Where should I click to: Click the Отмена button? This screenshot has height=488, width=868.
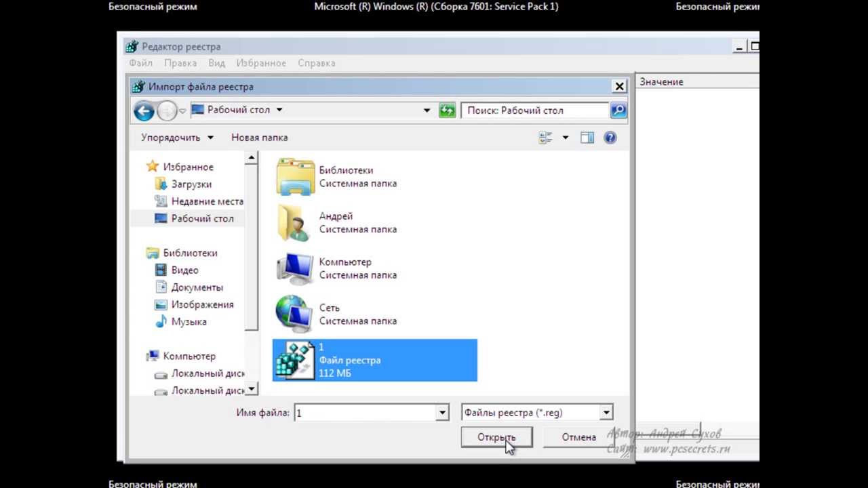tap(579, 437)
